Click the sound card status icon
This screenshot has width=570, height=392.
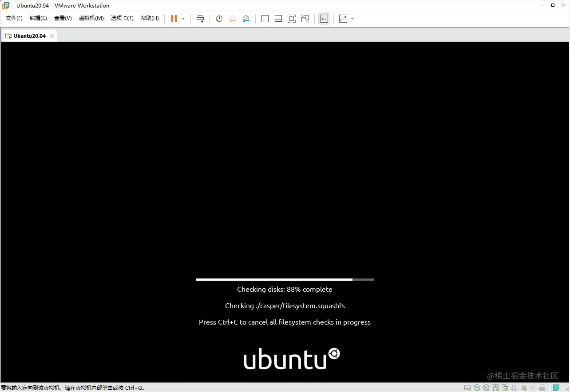coord(523,388)
